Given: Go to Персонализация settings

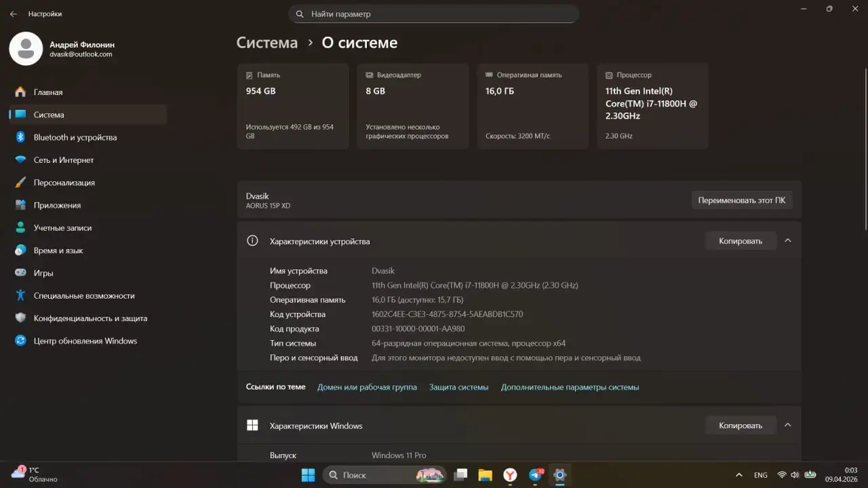Looking at the screenshot, I should pyautogui.click(x=64, y=183).
